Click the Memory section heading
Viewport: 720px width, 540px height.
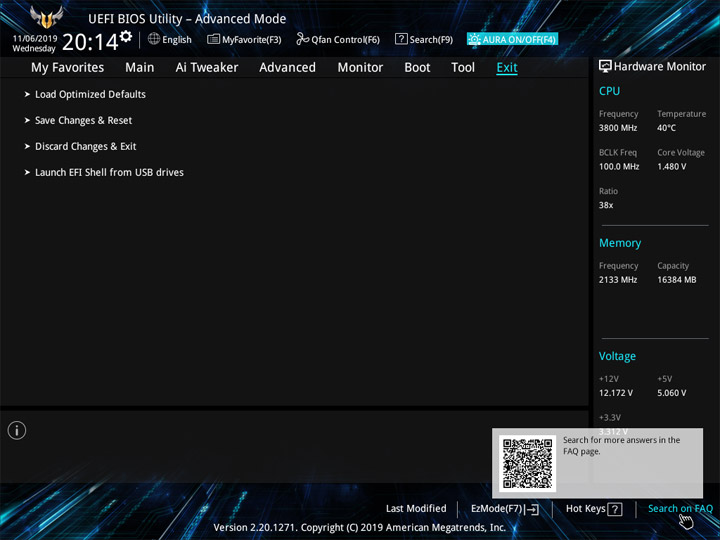point(620,243)
